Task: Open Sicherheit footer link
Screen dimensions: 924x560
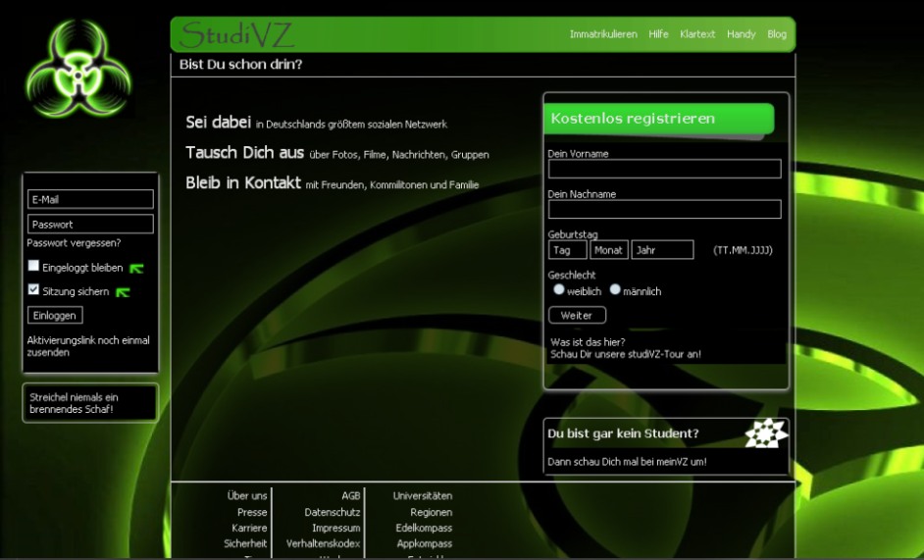Action: tap(245, 543)
